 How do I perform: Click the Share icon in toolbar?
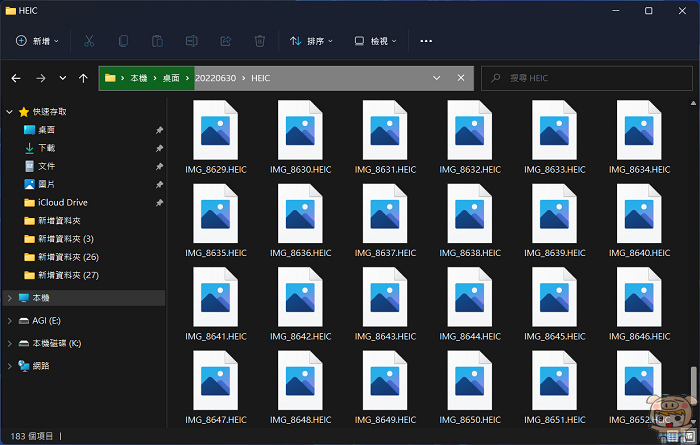[225, 41]
